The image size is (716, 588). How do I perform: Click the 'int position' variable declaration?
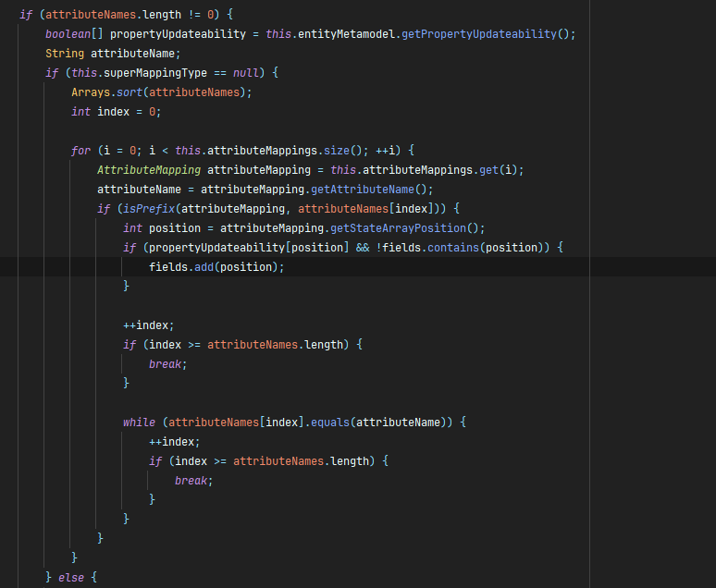162,228
